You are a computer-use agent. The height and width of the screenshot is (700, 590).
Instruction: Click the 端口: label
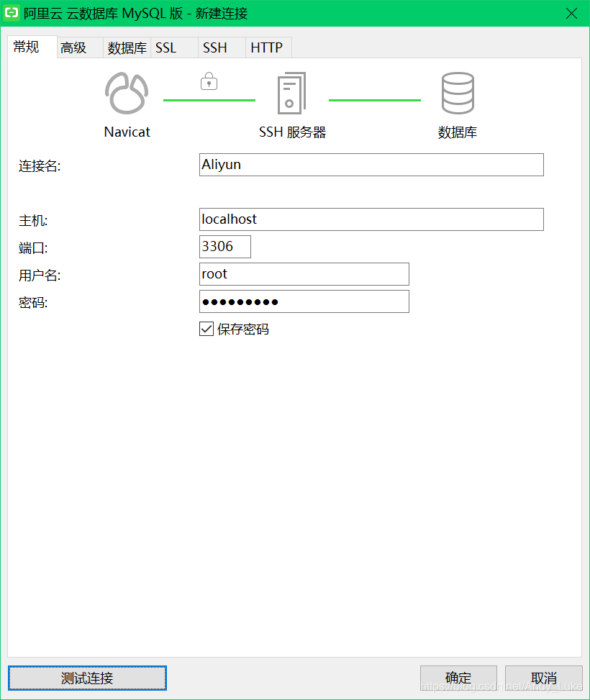pyautogui.click(x=33, y=247)
